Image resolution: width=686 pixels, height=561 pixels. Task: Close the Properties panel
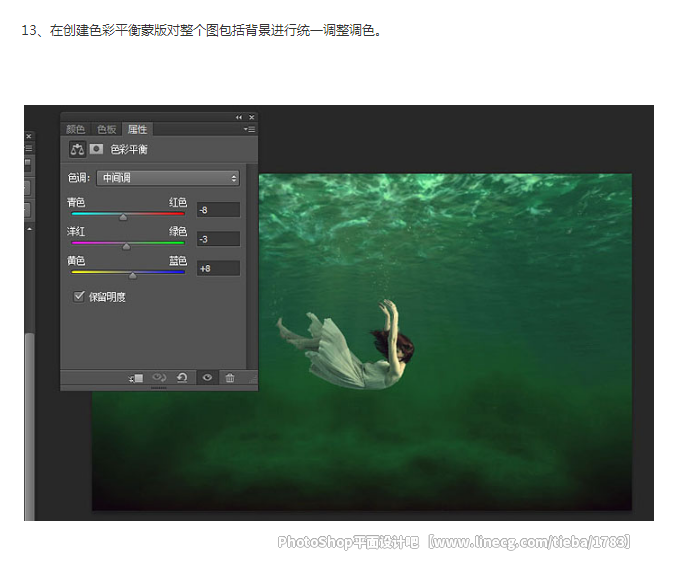click(252, 117)
